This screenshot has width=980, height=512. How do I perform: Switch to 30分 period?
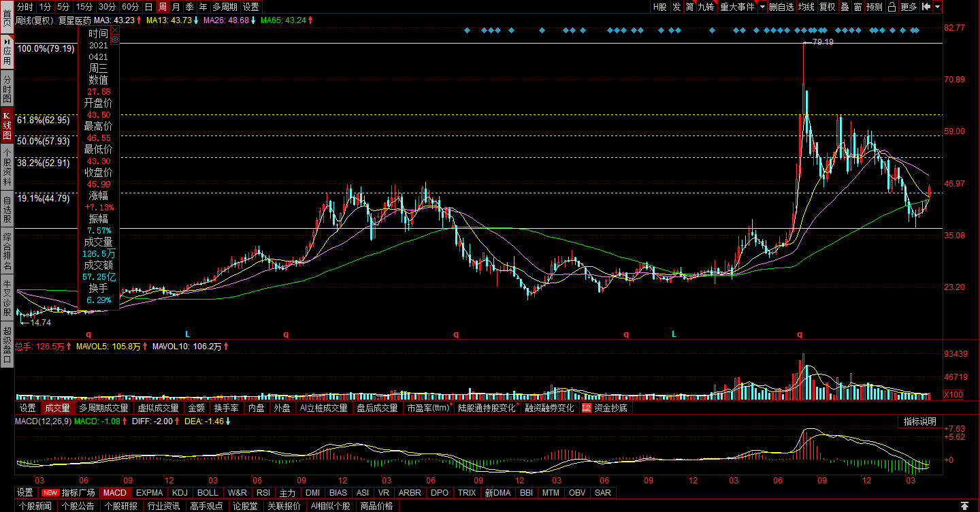pyautogui.click(x=108, y=7)
